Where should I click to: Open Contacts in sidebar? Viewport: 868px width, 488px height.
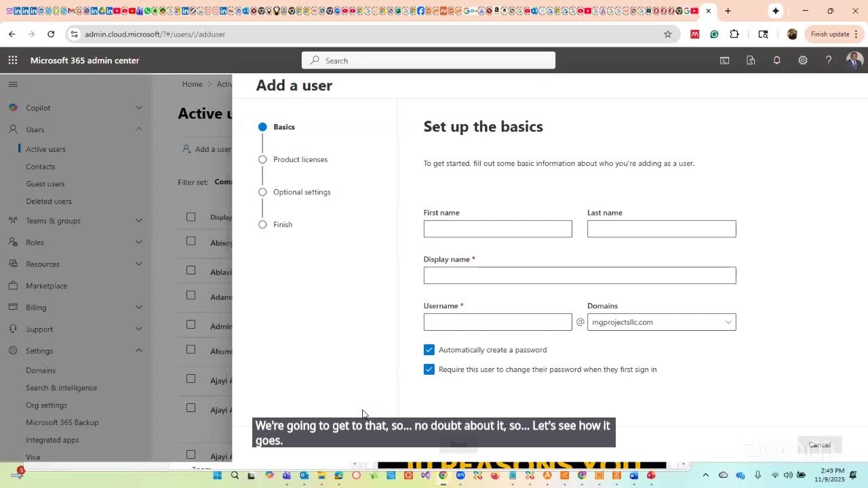(41, 167)
